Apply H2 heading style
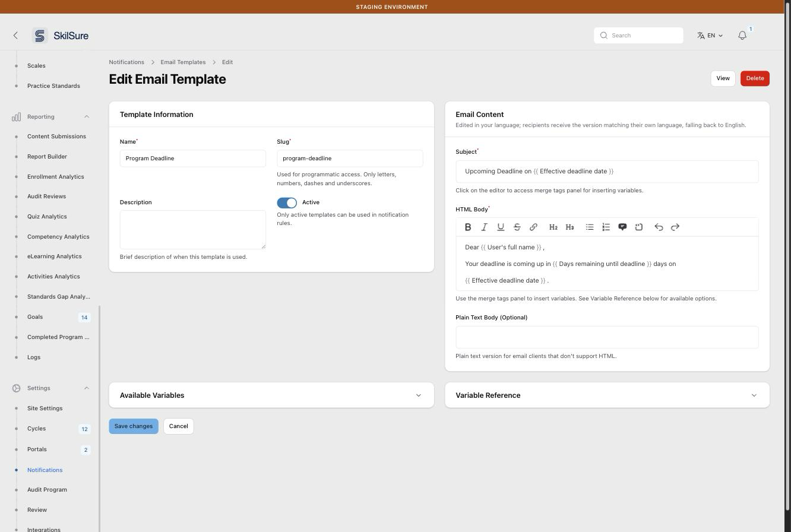This screenshot has width=791, height=532. pyautogui.click(x=553, y=227)
